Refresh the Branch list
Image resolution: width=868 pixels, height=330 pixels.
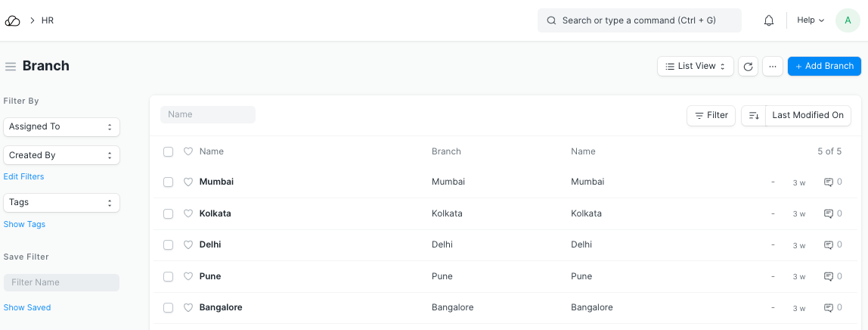coord(748,67)
